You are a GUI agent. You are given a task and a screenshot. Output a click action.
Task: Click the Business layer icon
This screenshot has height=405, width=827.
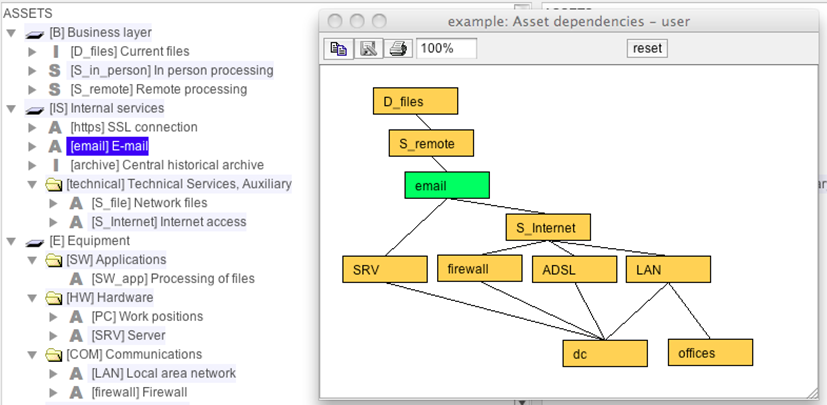click(x=33, y=32)
